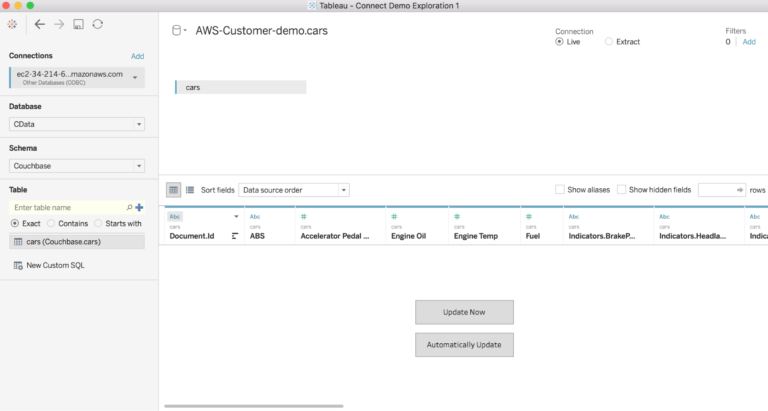Image resolution: width=768 pixels, height=411 pixels.
Task: Click the sort icon on the Document.Id column
Action: click(235, 236)
